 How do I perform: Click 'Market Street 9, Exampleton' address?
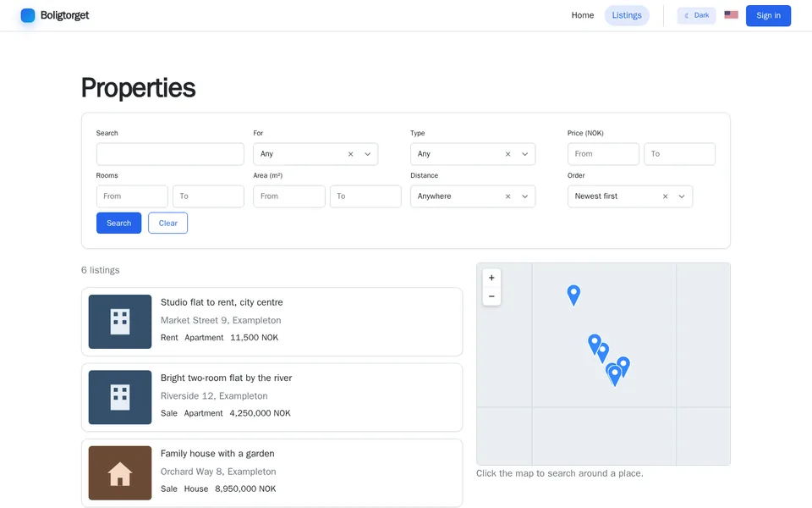221,320
